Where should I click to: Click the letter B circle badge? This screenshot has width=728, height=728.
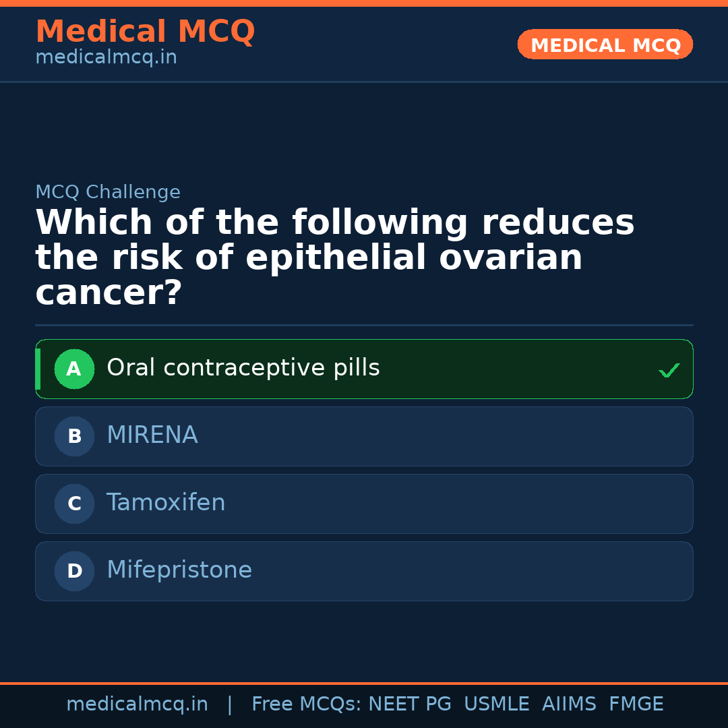74,436
